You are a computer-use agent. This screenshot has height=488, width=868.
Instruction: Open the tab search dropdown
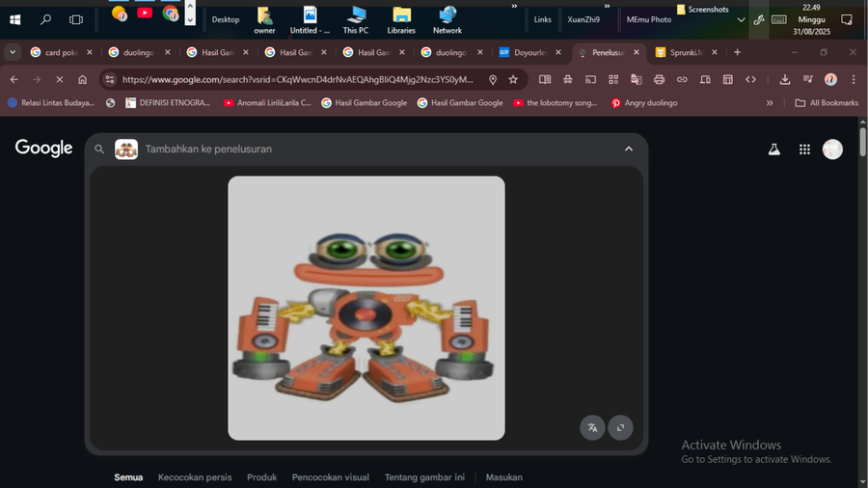[x=13, y=52]
